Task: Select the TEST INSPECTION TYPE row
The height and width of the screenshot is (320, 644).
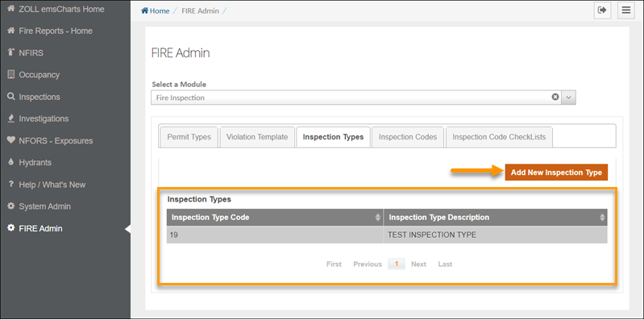Action: [x=387, y=235]
